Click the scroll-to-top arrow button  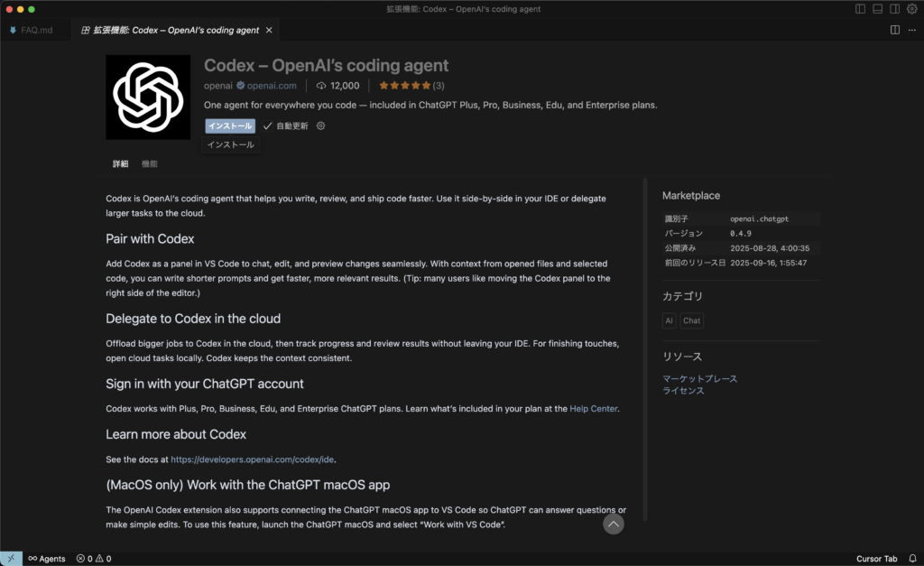(x=614, y=524)
